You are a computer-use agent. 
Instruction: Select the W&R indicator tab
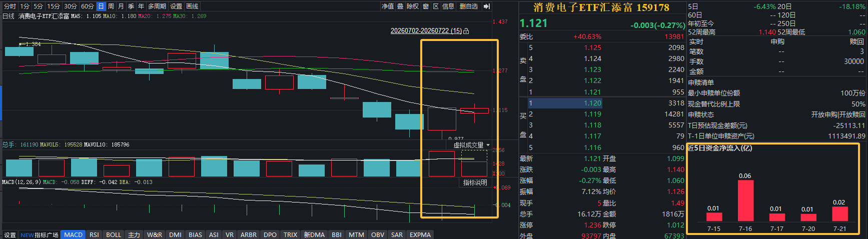[155, 235]
